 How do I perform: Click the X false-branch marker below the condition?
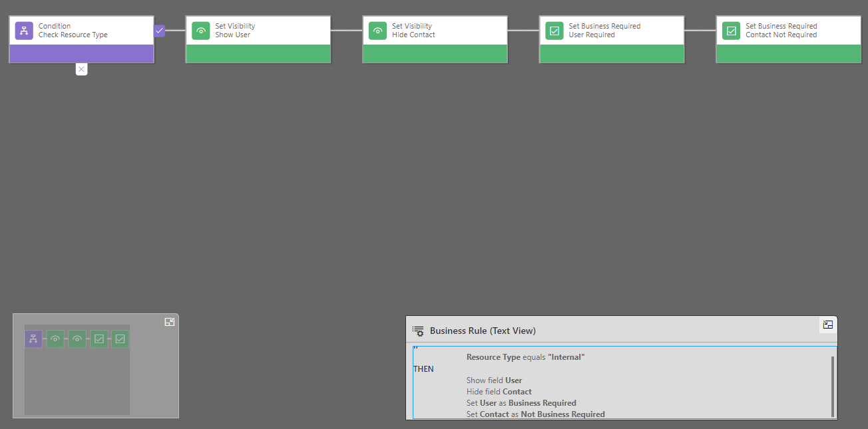pyautogui.click(x=81, y=69)
